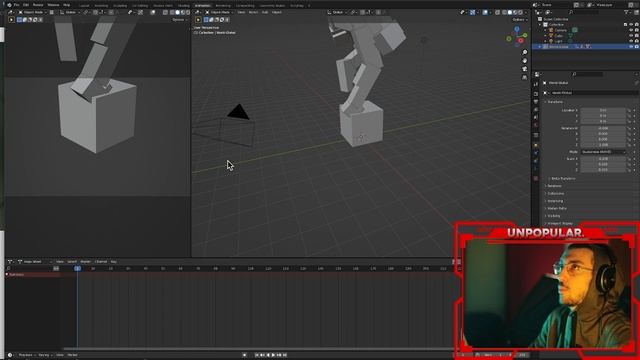Open the Tool properties tab icon
The width and height of the screenshot is (640, 360).
click(x=536, y=84)
